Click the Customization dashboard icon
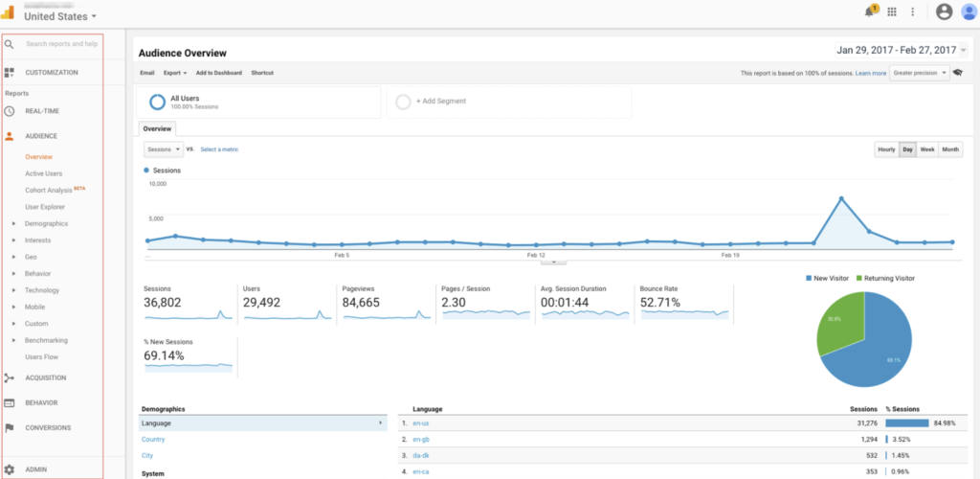The image size is (980, 479). pos(10,72)
